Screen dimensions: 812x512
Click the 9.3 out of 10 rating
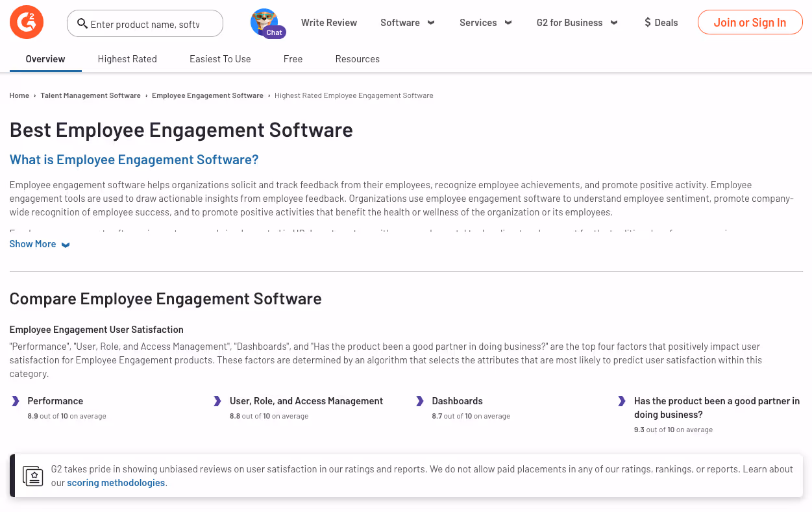673,430
